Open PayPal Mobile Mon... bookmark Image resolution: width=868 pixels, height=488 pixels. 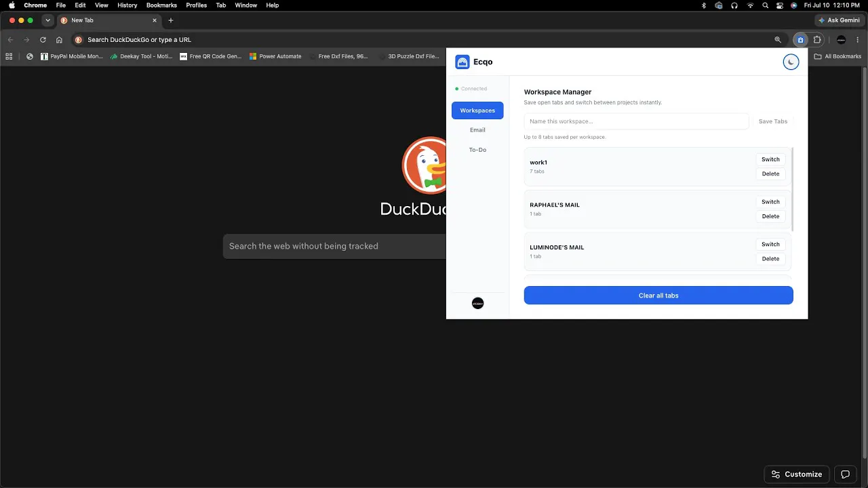click(x=72, y=56)
